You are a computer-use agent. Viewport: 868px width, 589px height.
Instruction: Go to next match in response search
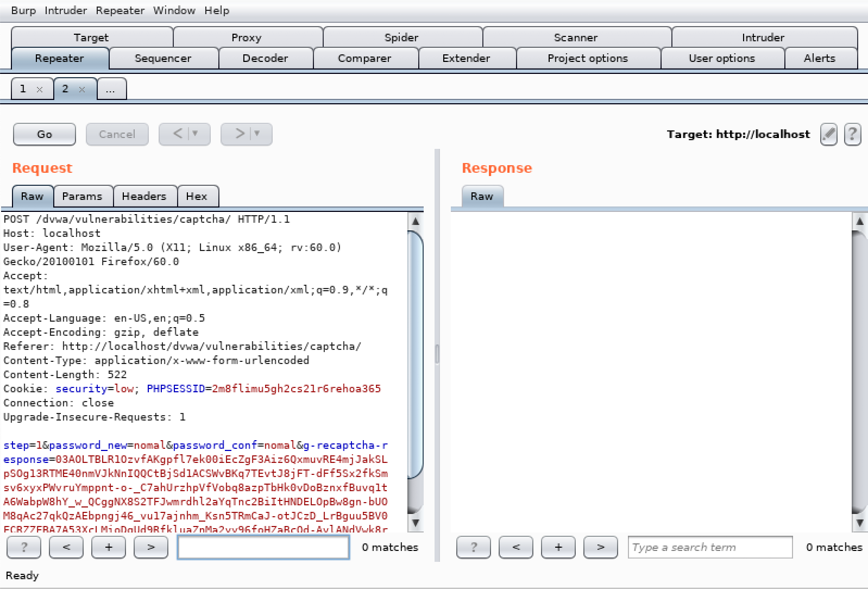[x=601, y=547]
